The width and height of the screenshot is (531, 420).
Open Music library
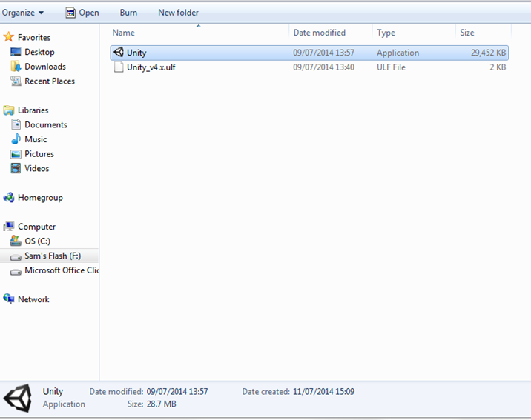click(x=36, y=139)
